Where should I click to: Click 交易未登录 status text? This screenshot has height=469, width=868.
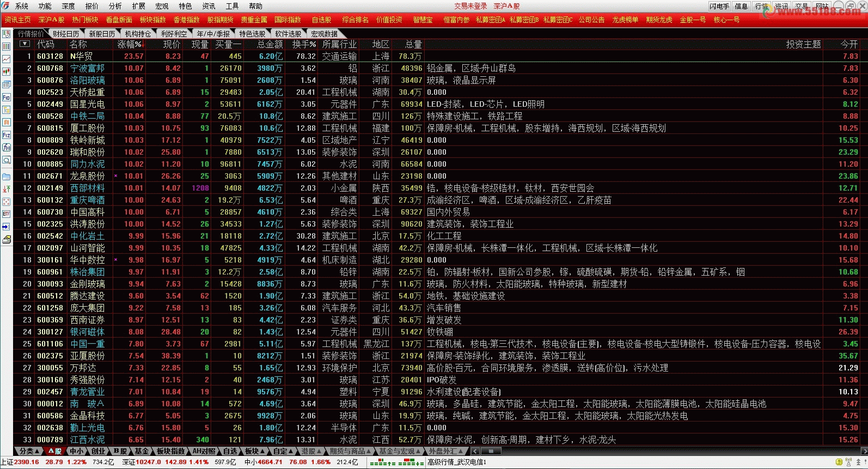(x=470, y=6)
